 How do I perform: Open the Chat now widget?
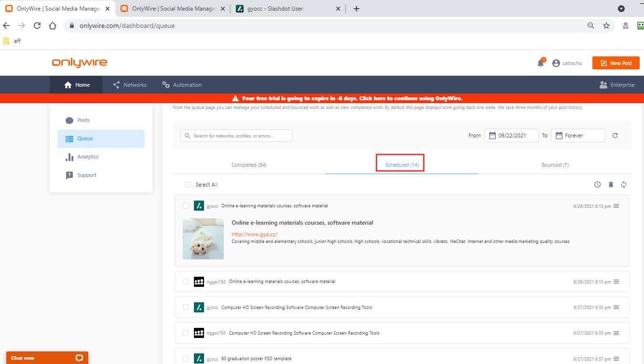tap(47, 358)
